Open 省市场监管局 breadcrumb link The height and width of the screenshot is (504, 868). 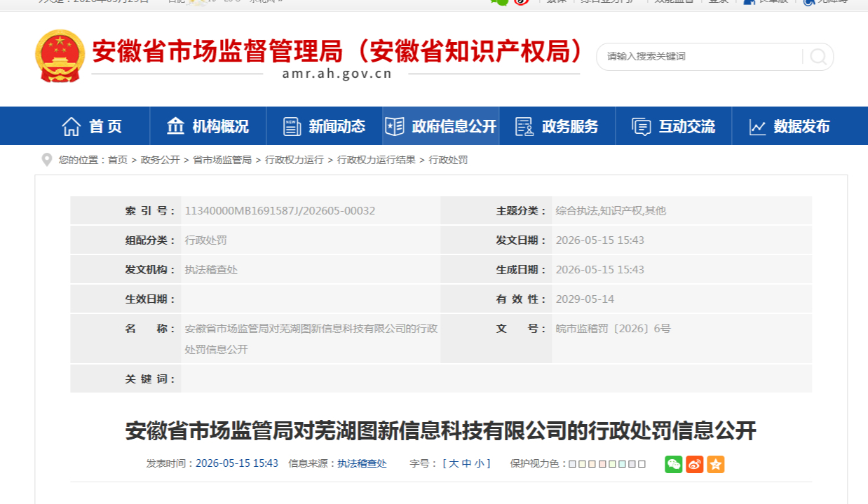222,160
